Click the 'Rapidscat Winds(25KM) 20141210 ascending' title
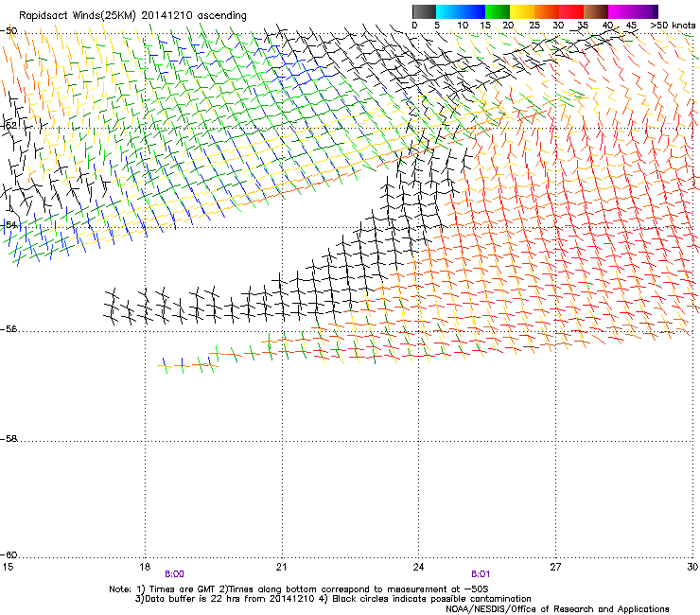Screen dimensions: 700x615 click(132, 16)
